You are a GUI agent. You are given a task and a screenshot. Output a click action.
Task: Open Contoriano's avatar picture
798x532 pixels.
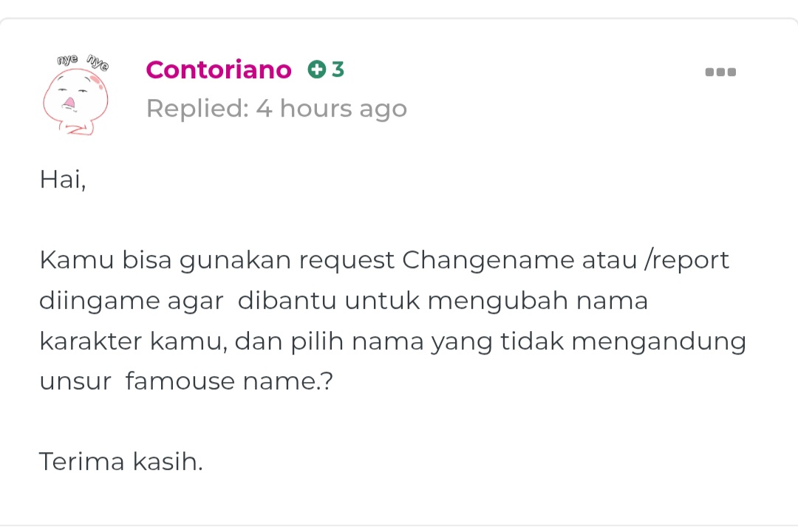click(x=76, y=94)
